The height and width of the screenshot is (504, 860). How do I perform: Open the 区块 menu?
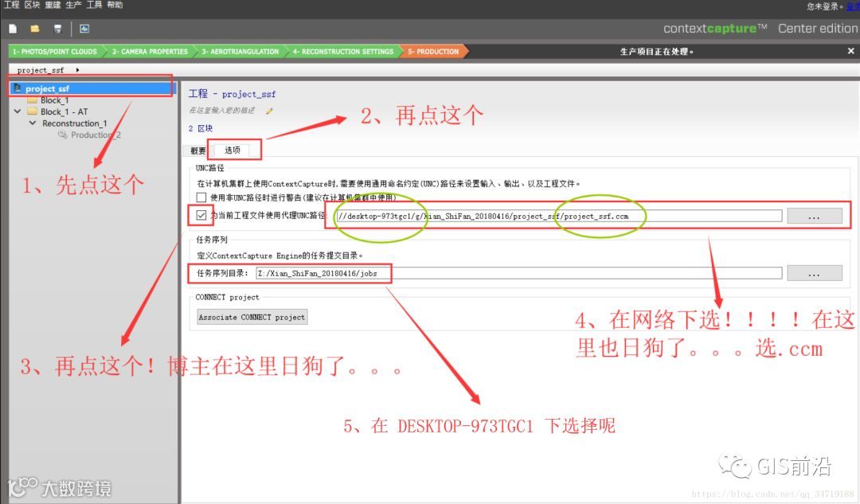click(x=32, y=5)
